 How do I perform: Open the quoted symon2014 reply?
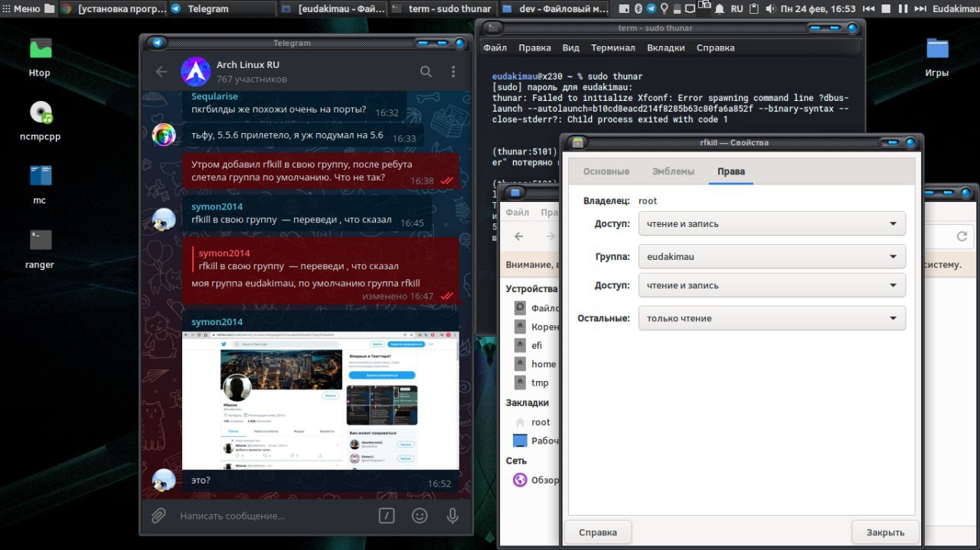tap(322, 259)
